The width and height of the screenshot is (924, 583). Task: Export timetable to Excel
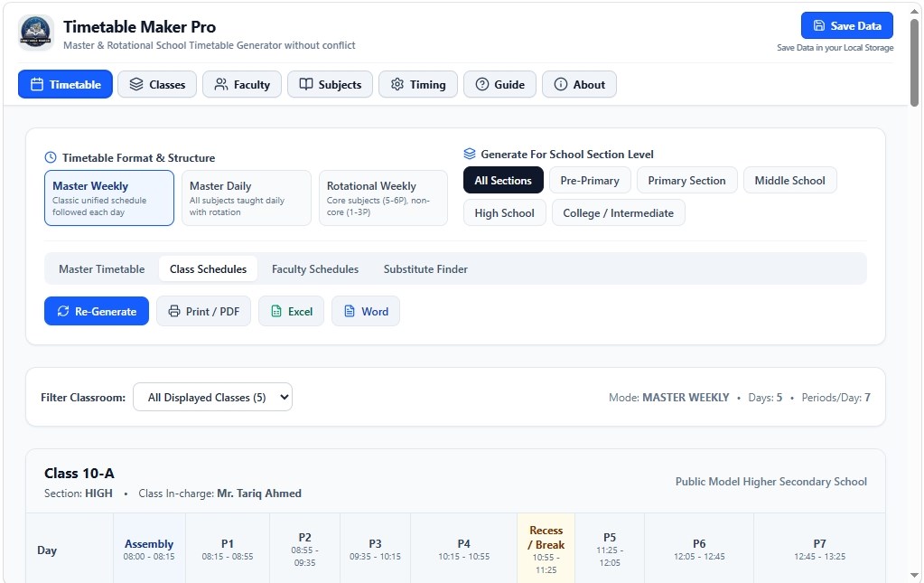coord(292,311)
